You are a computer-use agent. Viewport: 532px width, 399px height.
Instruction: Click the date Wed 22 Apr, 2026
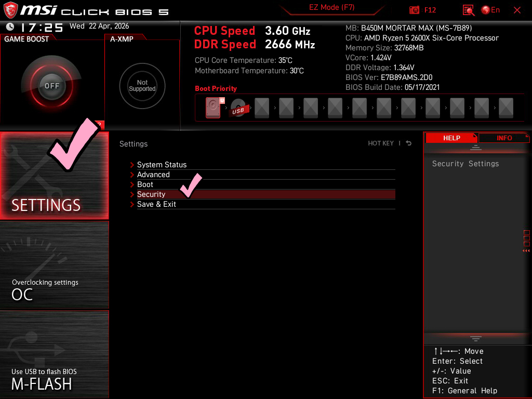99,26
